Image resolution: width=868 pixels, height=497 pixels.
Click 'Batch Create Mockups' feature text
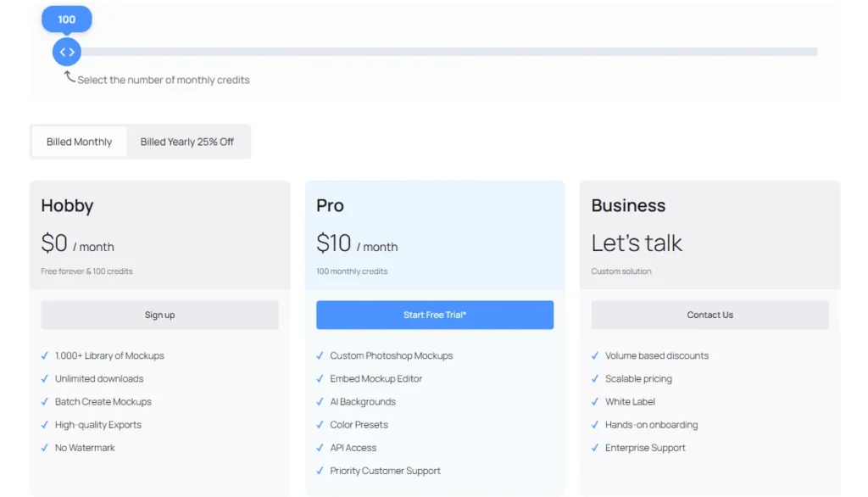[x=103, y=402]
